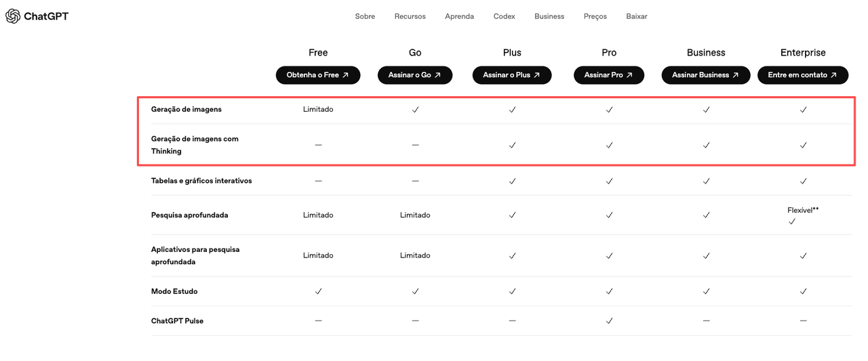
Task: Click the Pesquisa aprofundada row label
Action: [x=190, y=215]
